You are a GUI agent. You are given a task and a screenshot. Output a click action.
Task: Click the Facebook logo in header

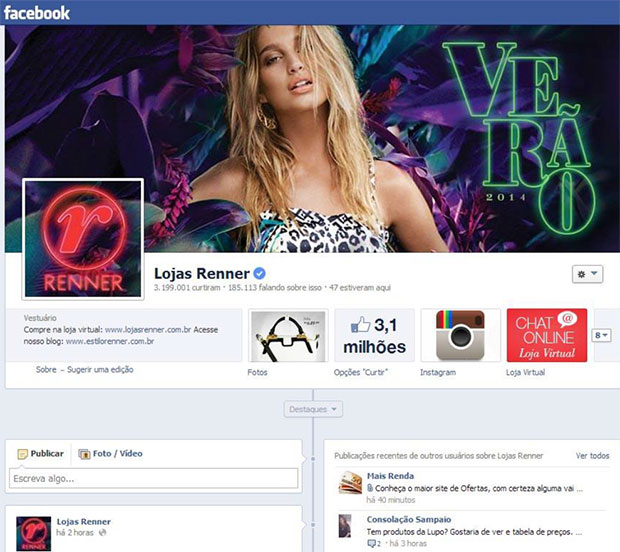[37, 13]
